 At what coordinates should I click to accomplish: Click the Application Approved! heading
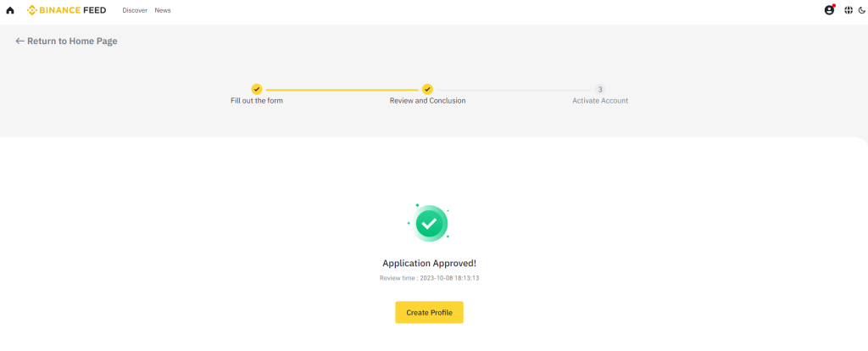click(x=429, y=264)
